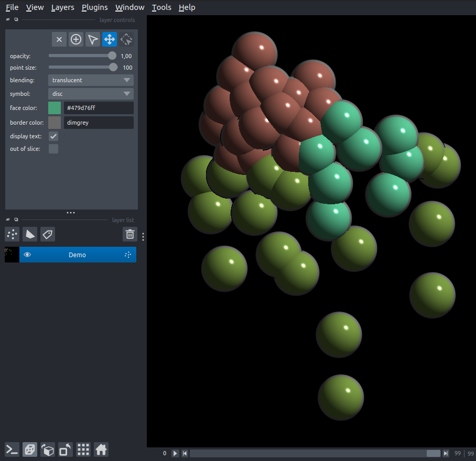This screenshot has width=476, height=461.
Task: Hide the Demo layer
Action: [27, 255]
